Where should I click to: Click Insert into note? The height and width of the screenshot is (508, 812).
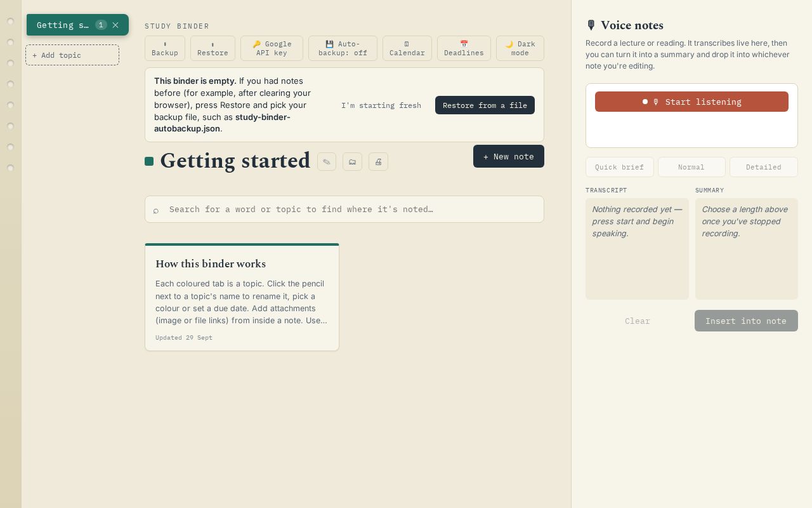pyautogui.click(x=746, y=321)
